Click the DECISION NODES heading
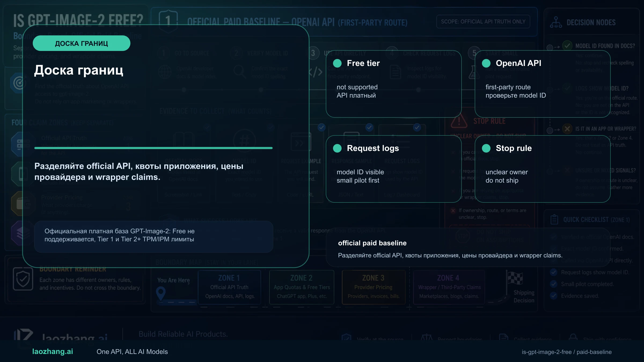The width and height of the screenshot is (644, 362). point(591,23)
